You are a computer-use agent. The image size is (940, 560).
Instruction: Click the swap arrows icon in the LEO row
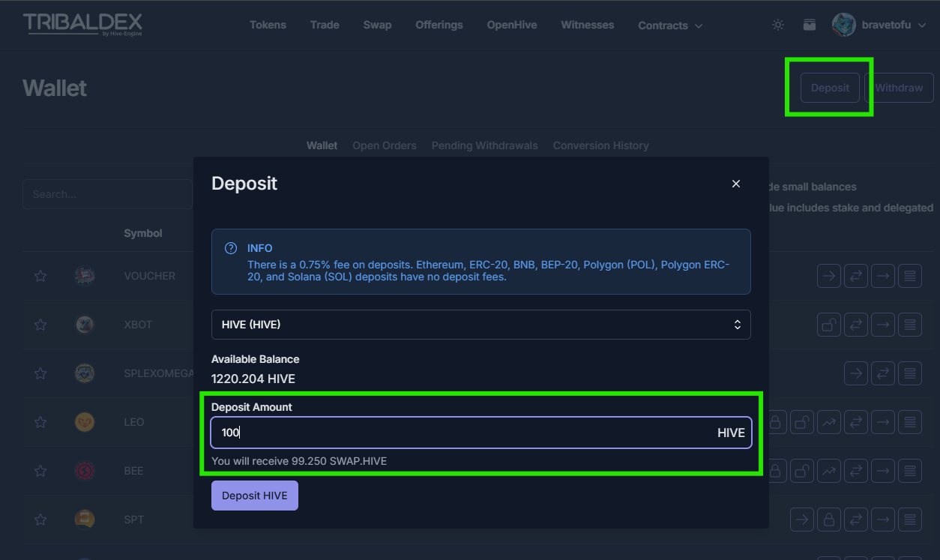856,422
